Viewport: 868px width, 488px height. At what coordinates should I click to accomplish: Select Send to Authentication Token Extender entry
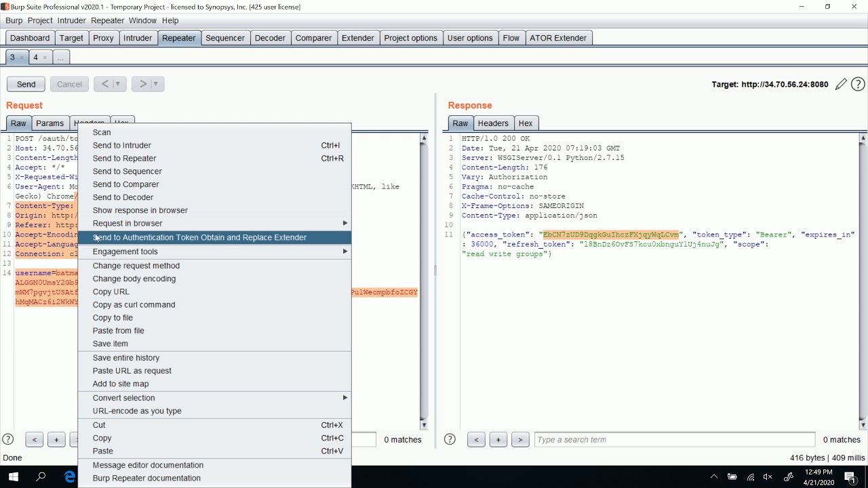pos(215,237)
